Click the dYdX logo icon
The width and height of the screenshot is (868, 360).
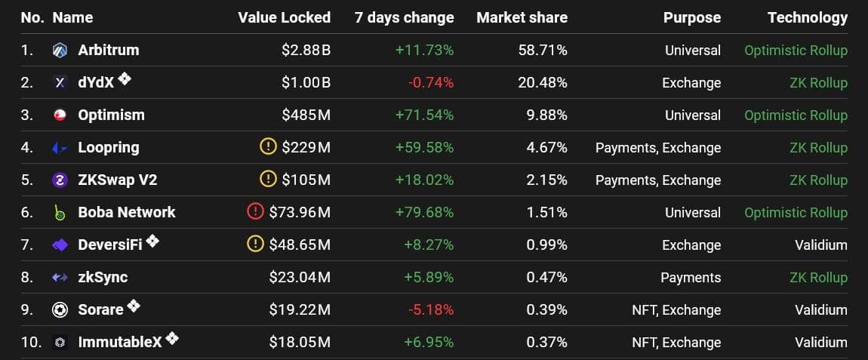(x=60, y=83)
